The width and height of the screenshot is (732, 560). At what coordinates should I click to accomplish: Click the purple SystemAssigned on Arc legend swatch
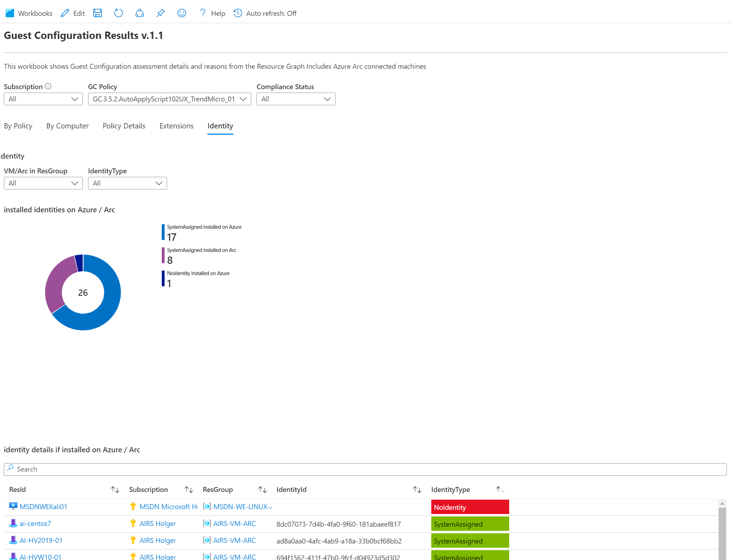163,255
